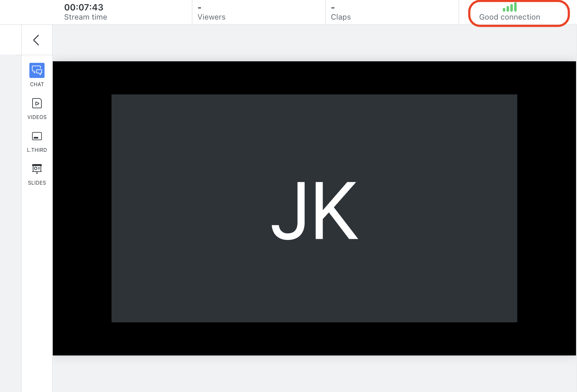
Task: Click the 'Good connection' status text
Action: [510, 17]
